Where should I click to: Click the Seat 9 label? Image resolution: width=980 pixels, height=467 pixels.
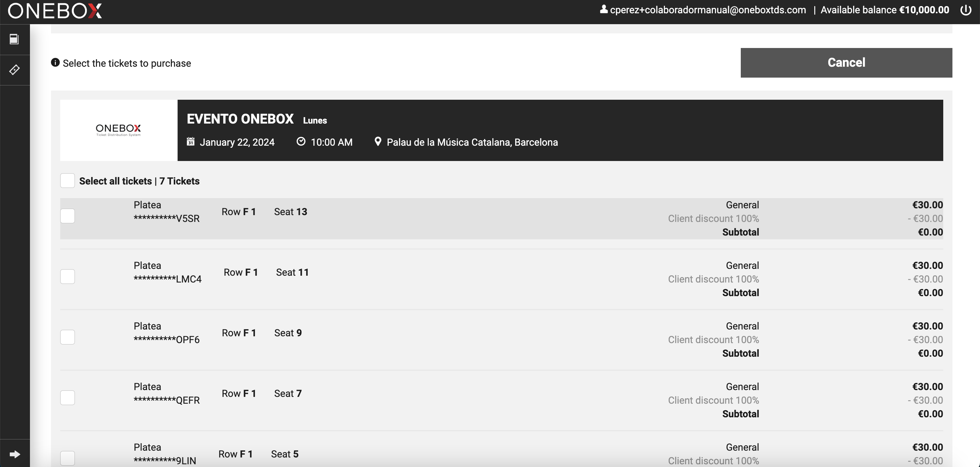(288, 333)
